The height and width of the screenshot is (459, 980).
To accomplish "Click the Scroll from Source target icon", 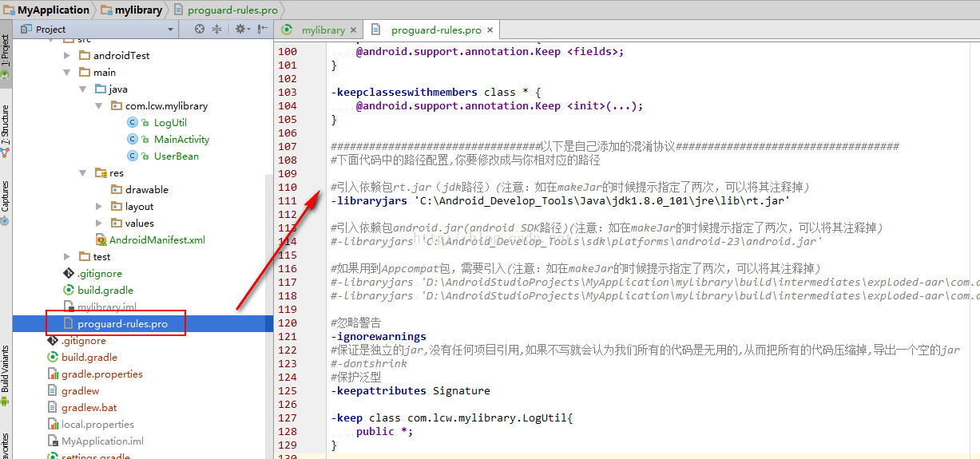I will (x=200, y=29).
